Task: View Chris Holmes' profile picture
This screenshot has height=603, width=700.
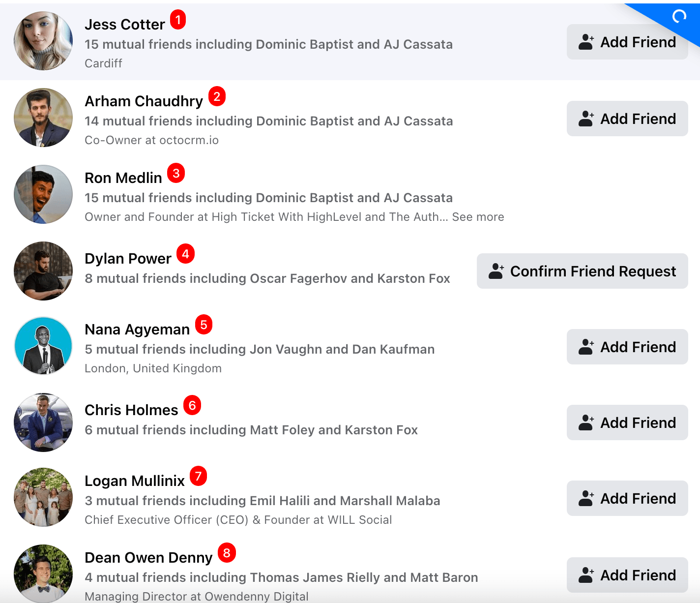Action: click(43, 422)
